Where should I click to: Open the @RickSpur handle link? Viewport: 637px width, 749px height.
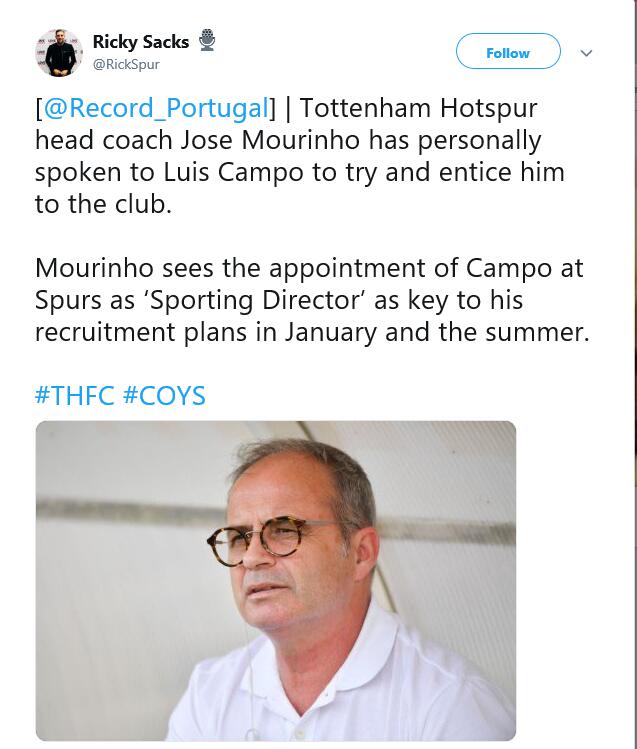pyautogui.click(x=126, y=64)
